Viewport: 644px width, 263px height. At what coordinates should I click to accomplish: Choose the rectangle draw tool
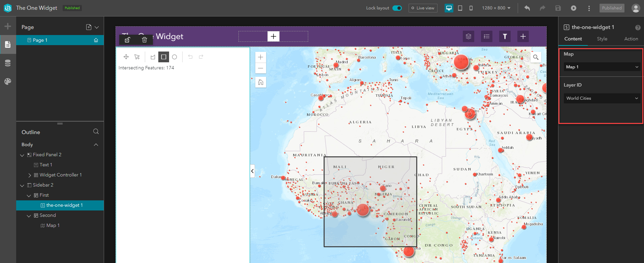(x=164, y=57)
